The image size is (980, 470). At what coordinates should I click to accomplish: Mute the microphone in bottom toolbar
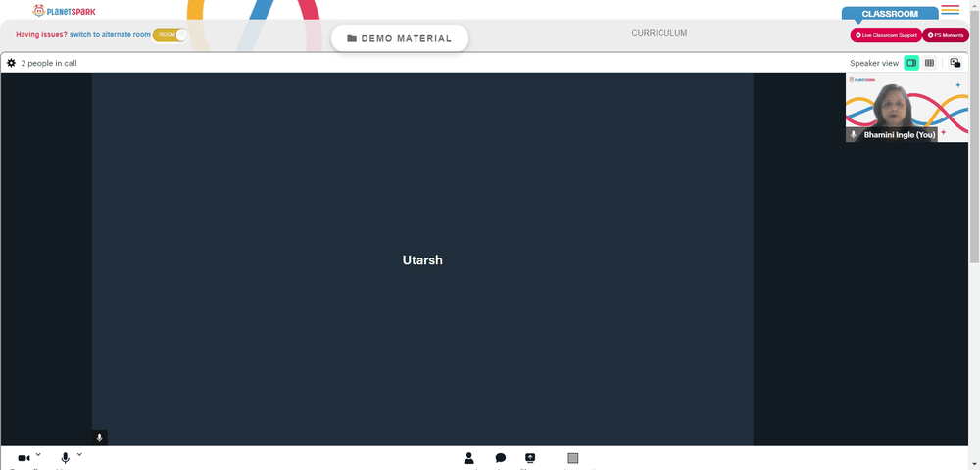66,458
